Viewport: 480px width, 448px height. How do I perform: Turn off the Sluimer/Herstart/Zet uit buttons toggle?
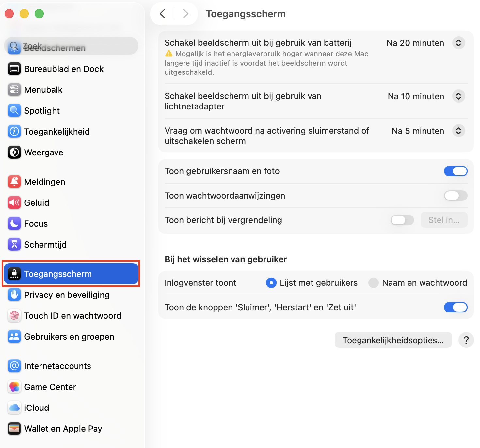click(456, 307)
